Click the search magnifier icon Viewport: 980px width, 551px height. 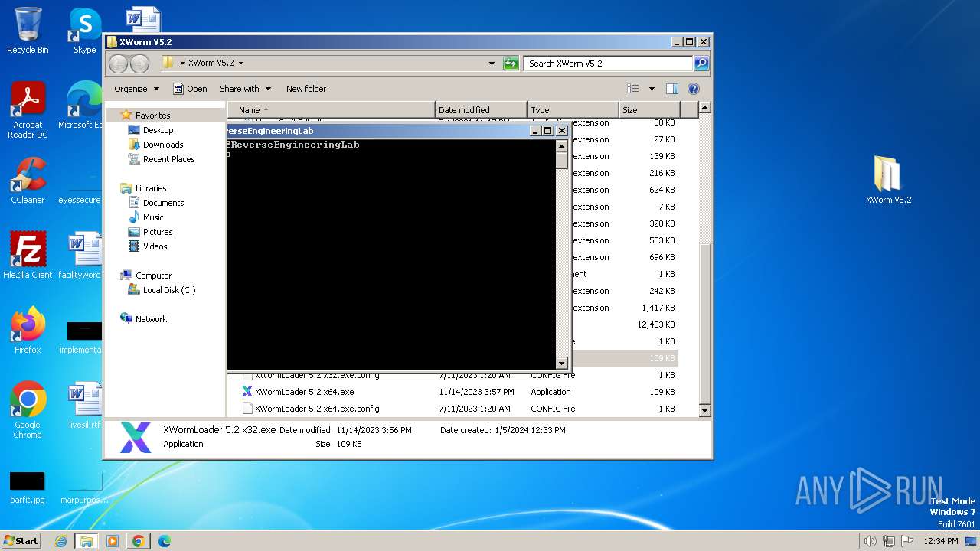click(701, 64)
